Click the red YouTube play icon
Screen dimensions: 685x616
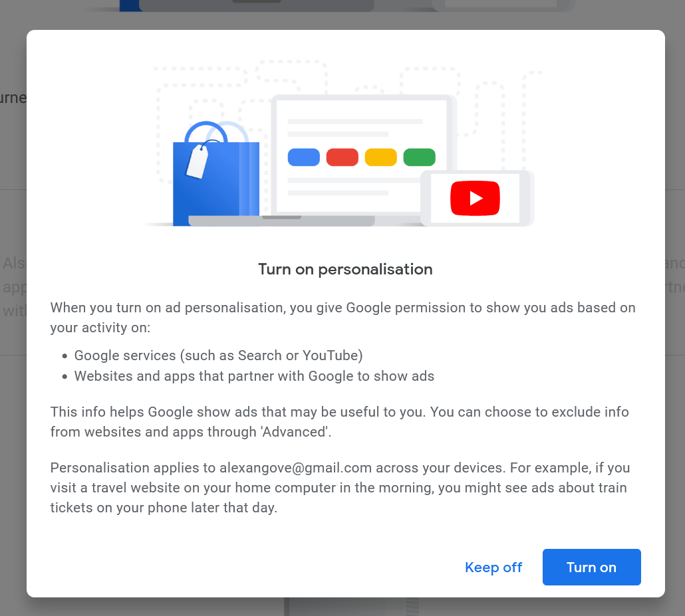(x=475, y=198)
